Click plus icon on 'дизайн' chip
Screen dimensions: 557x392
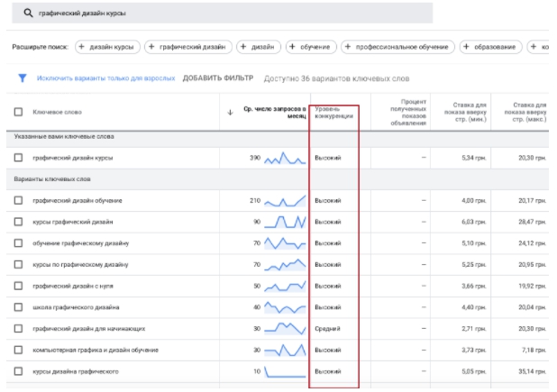point(243,47)
